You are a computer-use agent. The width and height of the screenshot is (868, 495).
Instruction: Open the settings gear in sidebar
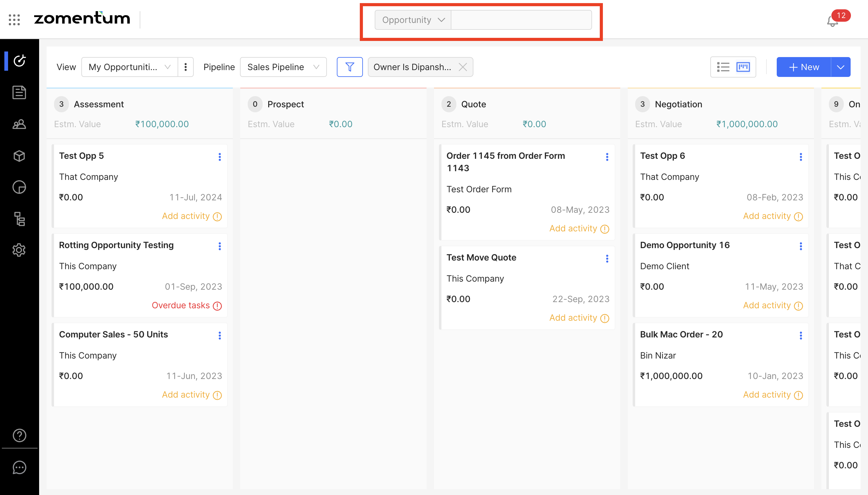point(19,250)
